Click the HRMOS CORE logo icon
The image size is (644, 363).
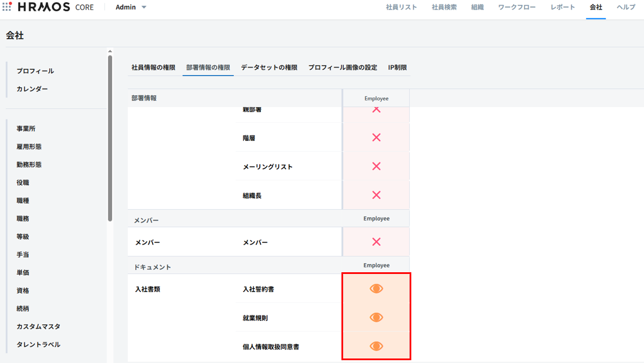pyautogui.click(x=7, y=7)
